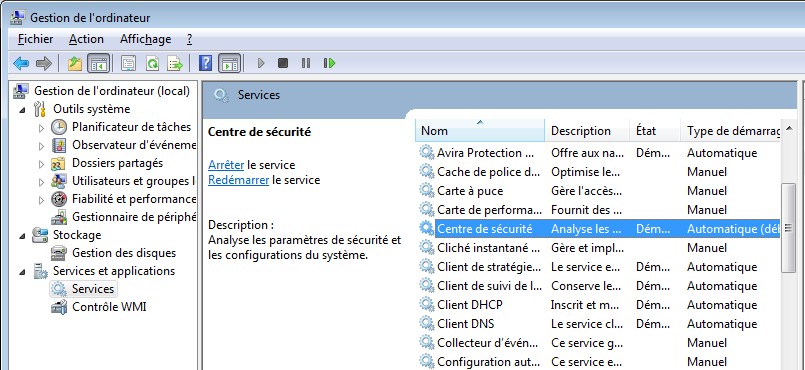Image resolution: width=805 pixels, height=370 pixels.
Task: Select Gestionnaire de périphériques in the tree
Action: point(134,217)
